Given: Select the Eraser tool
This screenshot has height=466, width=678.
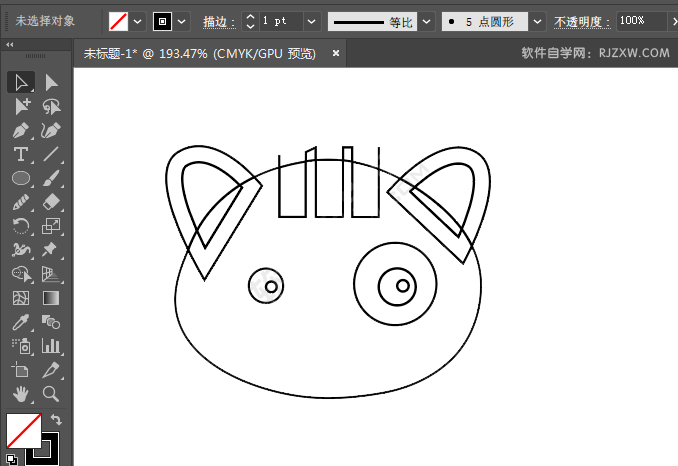Looking at the screenshot, I should tap(51, 203).
